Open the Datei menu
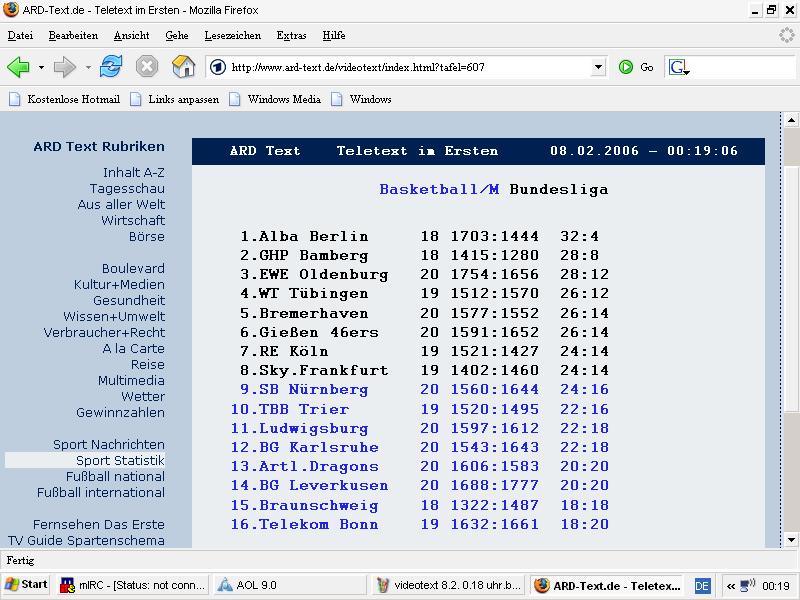 (20, 35)
